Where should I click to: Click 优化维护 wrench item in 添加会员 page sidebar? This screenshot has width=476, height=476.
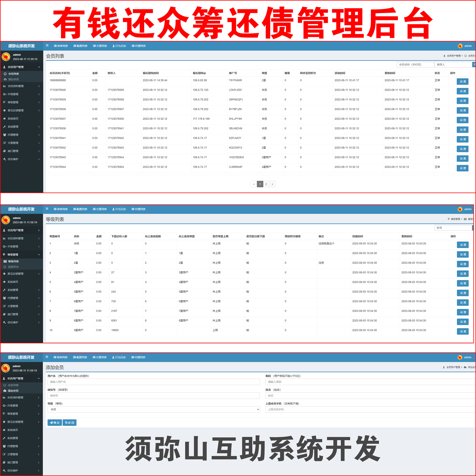(12, 470)
